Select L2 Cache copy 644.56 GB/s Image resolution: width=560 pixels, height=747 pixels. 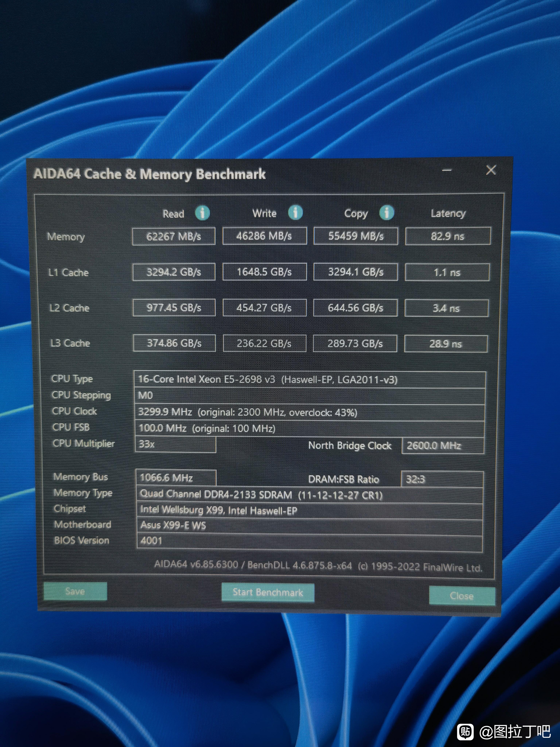[355, 308]
